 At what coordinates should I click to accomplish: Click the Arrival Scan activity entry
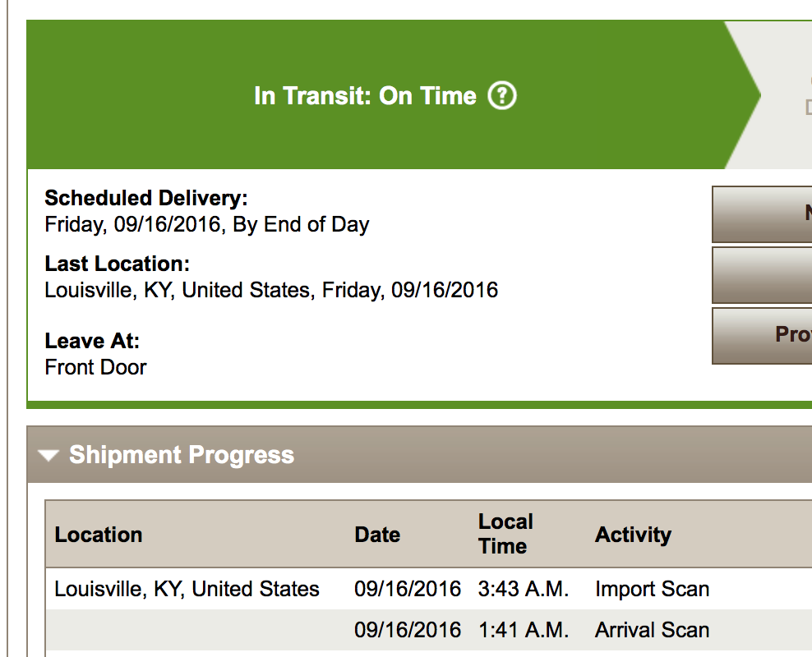pos(652,630)
